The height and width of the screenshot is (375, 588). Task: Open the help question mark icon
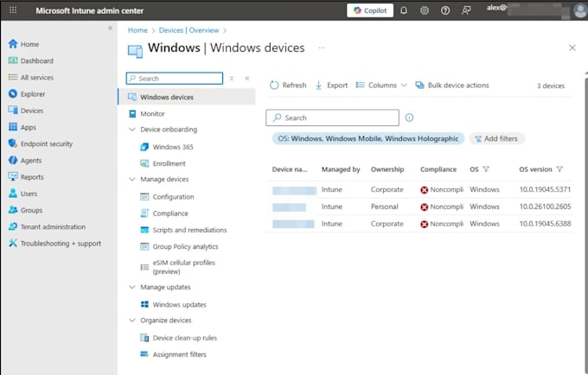pos(445,10)
